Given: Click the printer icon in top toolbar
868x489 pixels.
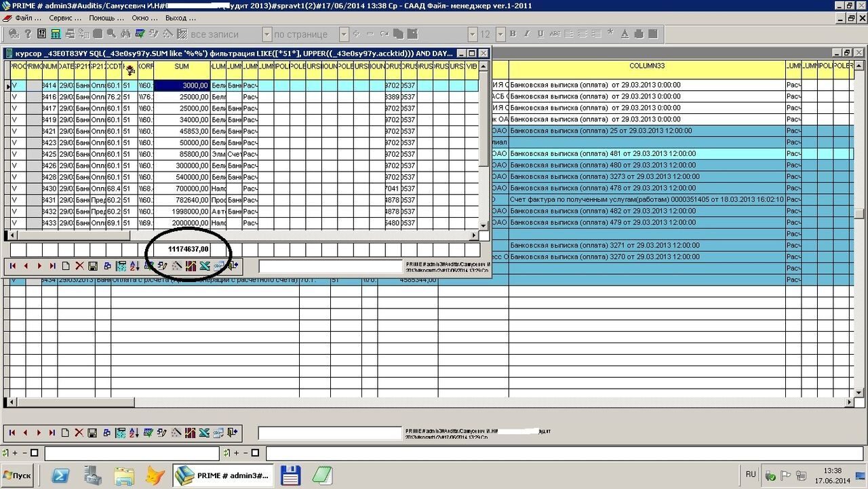Looking at the screenshot, I should click(x=639, y=34).
